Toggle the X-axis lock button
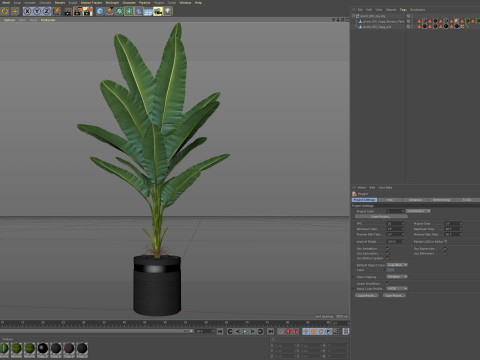Image resolution: width=480 pixels, height=360 pixels. pos(28,11)
